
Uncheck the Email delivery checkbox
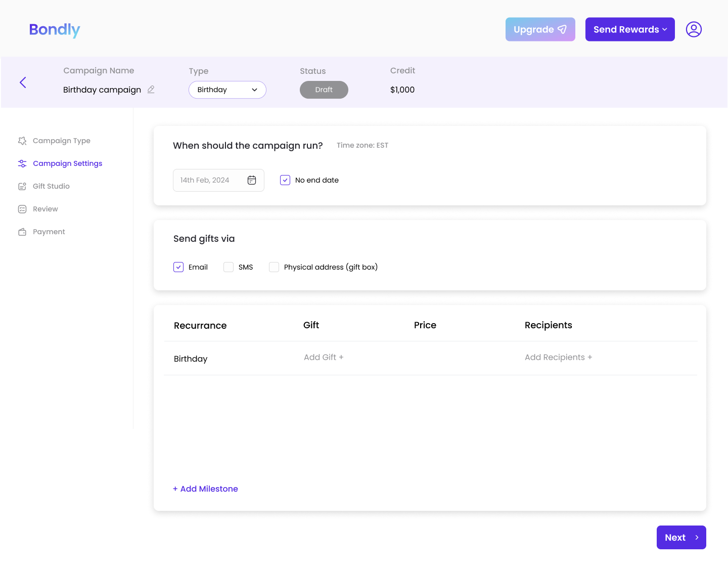[x=178, y=267]
